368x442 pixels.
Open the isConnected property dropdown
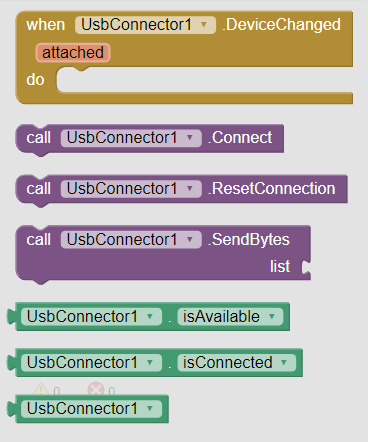236,362
